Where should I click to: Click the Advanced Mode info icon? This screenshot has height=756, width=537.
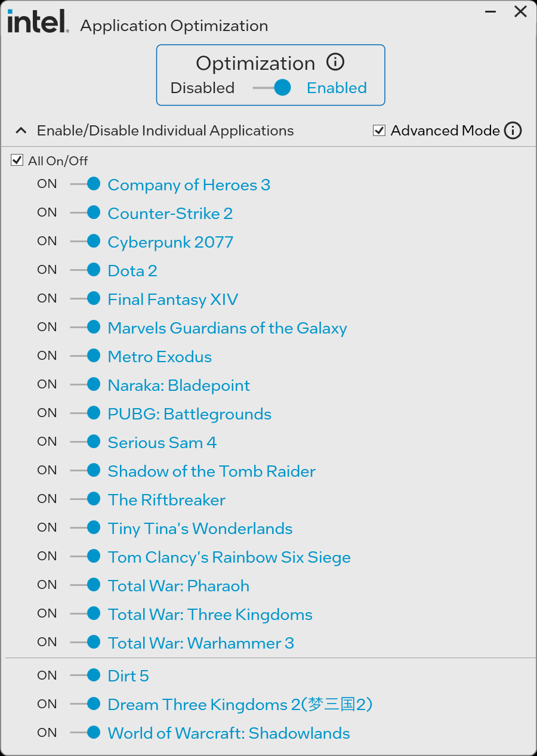pos(513,131)
